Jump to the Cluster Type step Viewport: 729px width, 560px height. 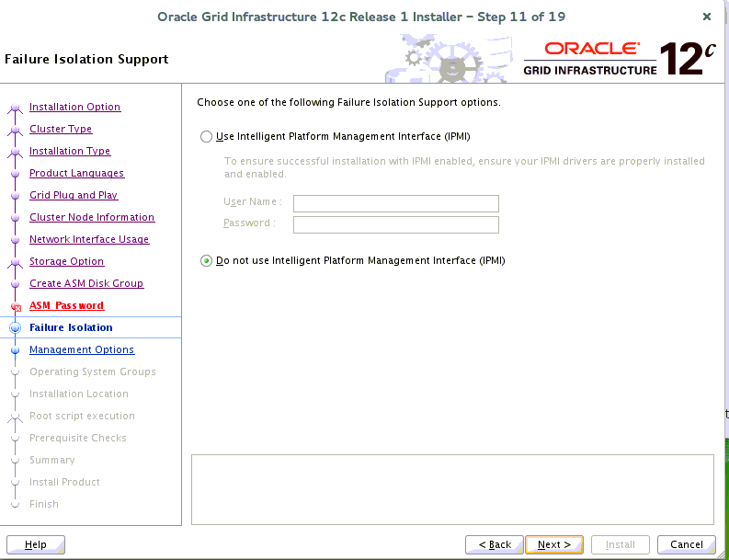click(61, 130)
